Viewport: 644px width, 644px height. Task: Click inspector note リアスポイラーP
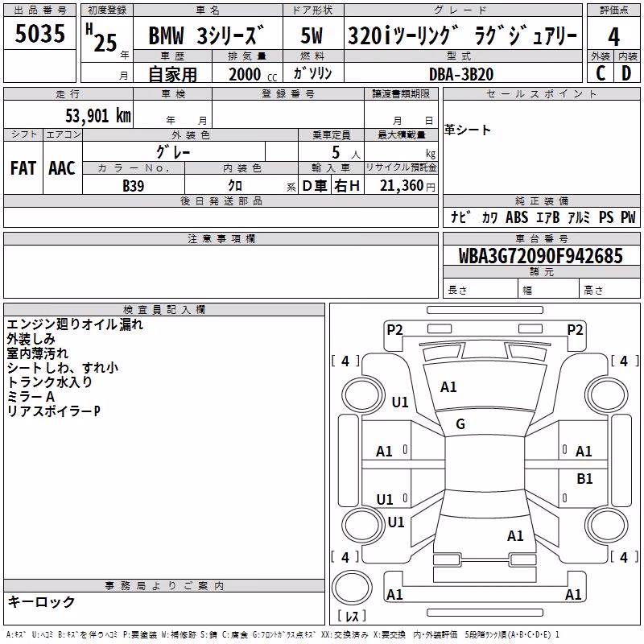pyautogui.click(x=53, y=411)
